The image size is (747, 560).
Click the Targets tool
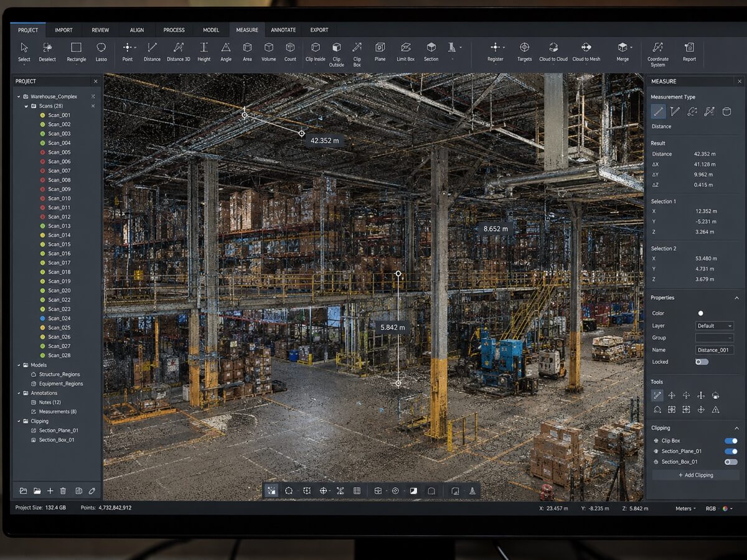(x=524, y=52)
